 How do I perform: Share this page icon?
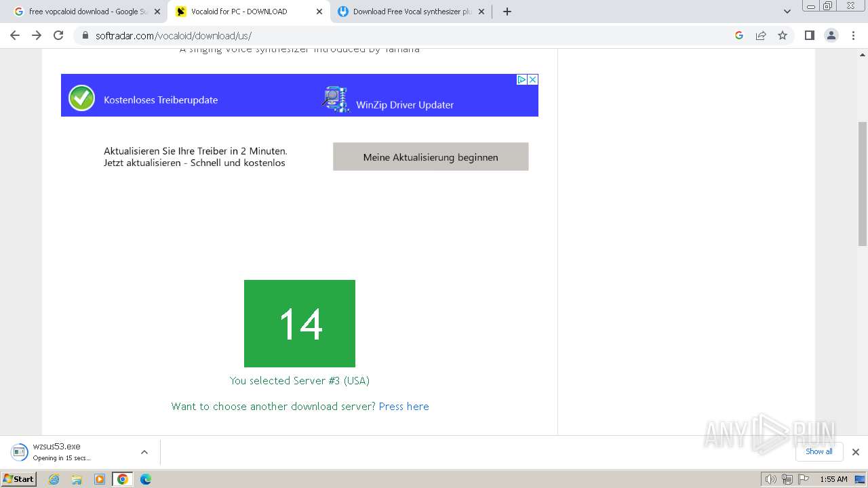[x=761, y=35]
